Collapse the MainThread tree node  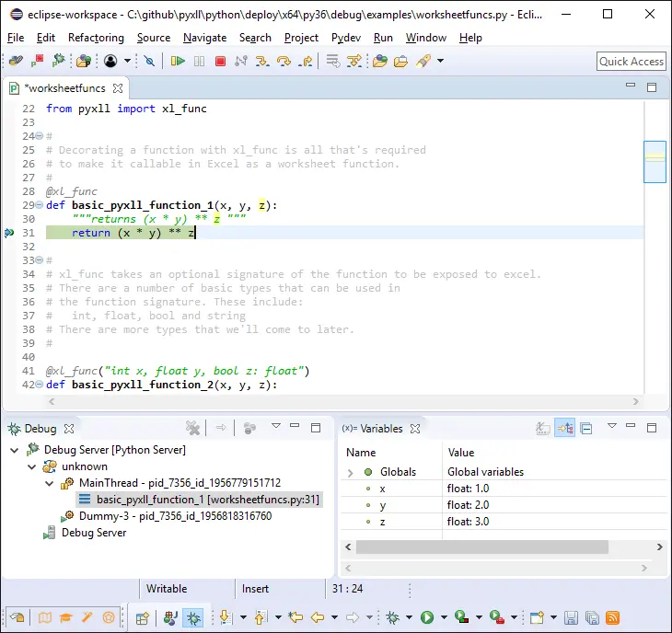50,484
